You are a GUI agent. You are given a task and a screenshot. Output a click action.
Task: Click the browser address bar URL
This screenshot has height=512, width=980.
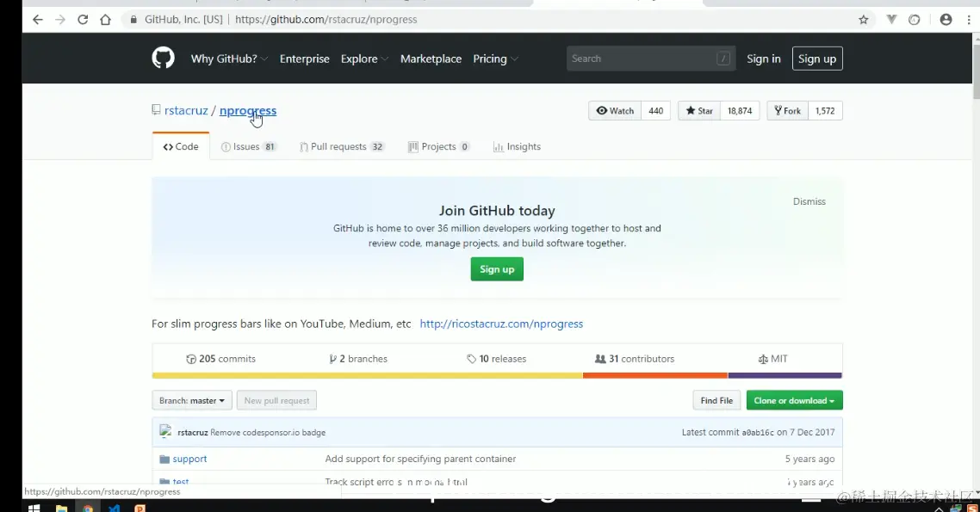326,19
